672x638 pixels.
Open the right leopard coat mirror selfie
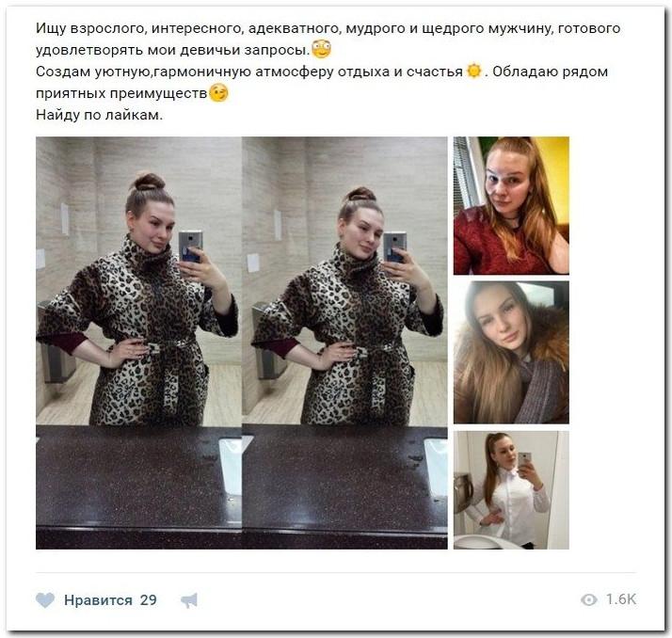tap(344, 343)
